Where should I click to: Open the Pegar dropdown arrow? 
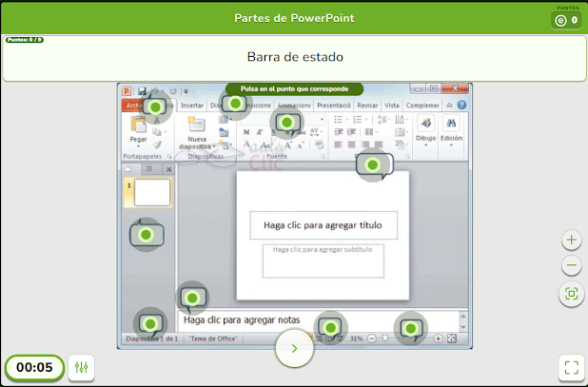pyautogui.click(x=138, y=146)
